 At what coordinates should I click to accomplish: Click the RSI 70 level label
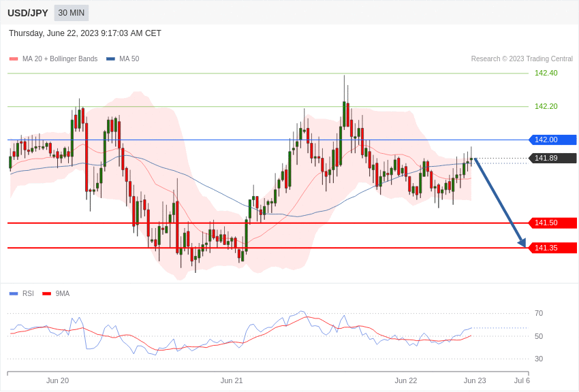pos(539,313)
